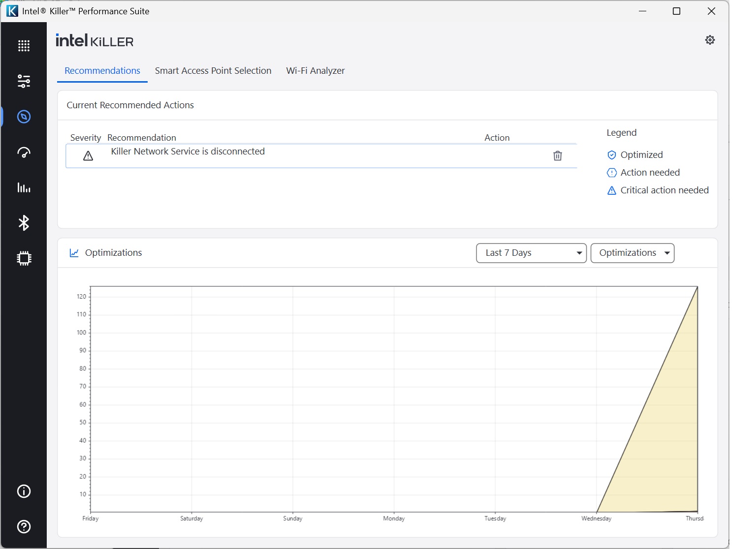Expand the Optimizations dropdown selector
Image resolution: width=756 pixels, height=549 pixels.
click(x=632, y=253)
